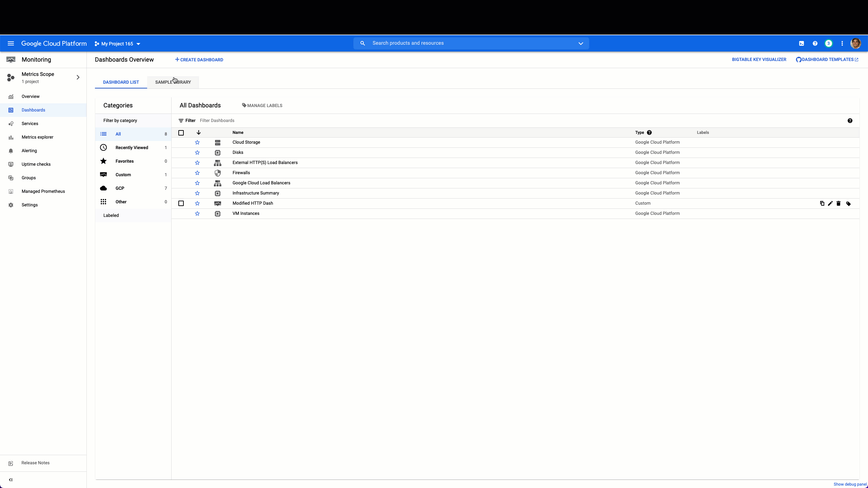
Task: Toggle the Cloud Storage favorite star
Action: click(197, 142)
